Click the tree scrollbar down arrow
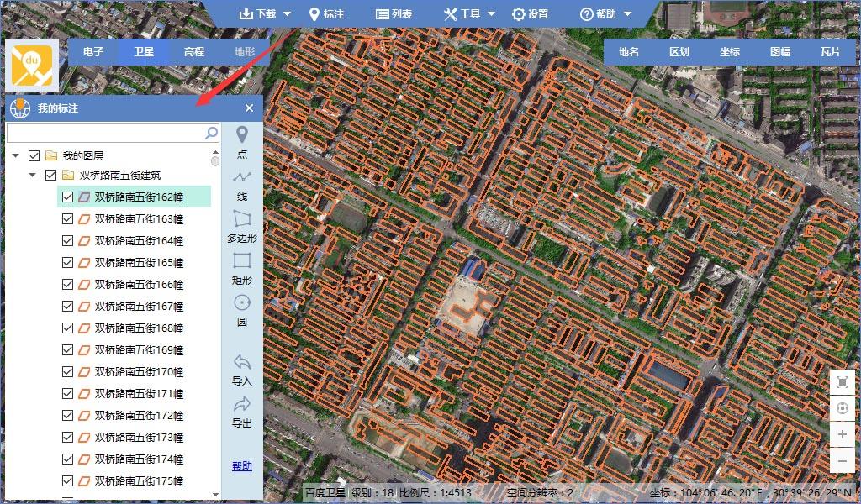This screenshot has height=504, width=861. [x=215, y=494]
